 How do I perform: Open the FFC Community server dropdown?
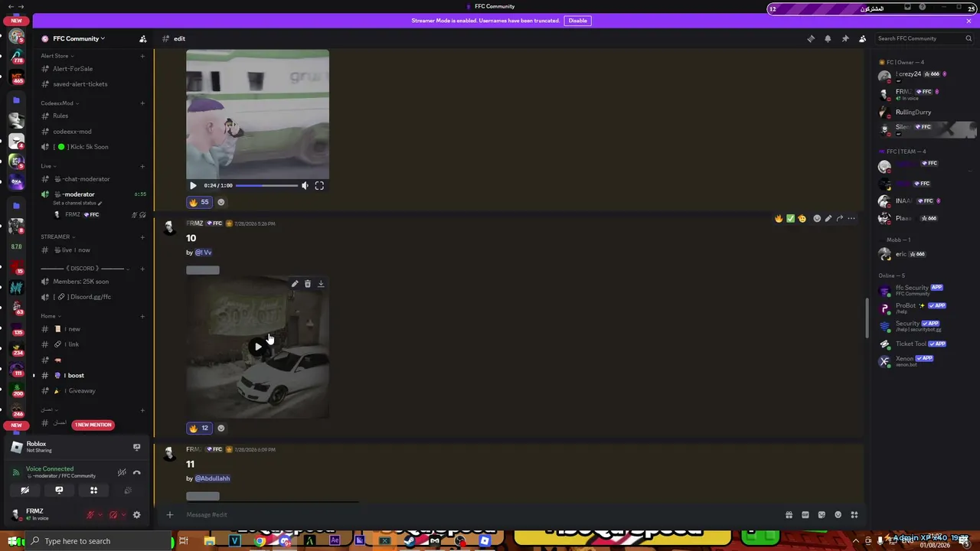(79, 38)
